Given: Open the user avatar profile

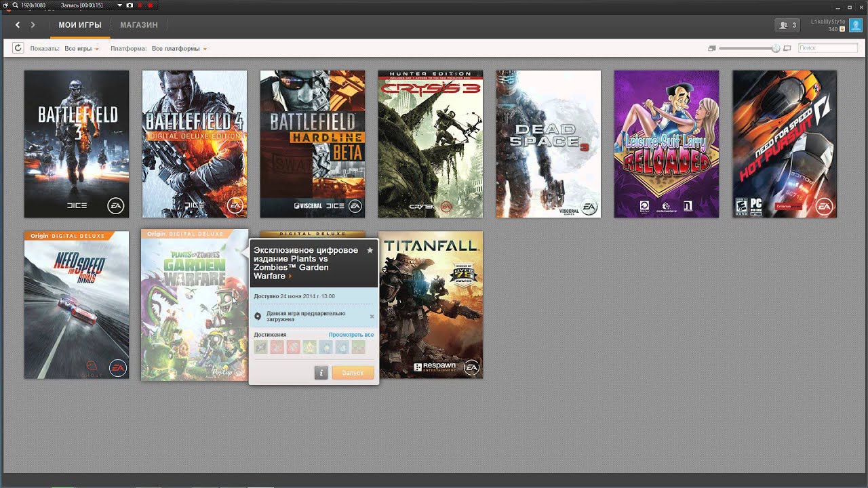Looking at the screenshot, I should pyautogui.click(x=856, y=26).
